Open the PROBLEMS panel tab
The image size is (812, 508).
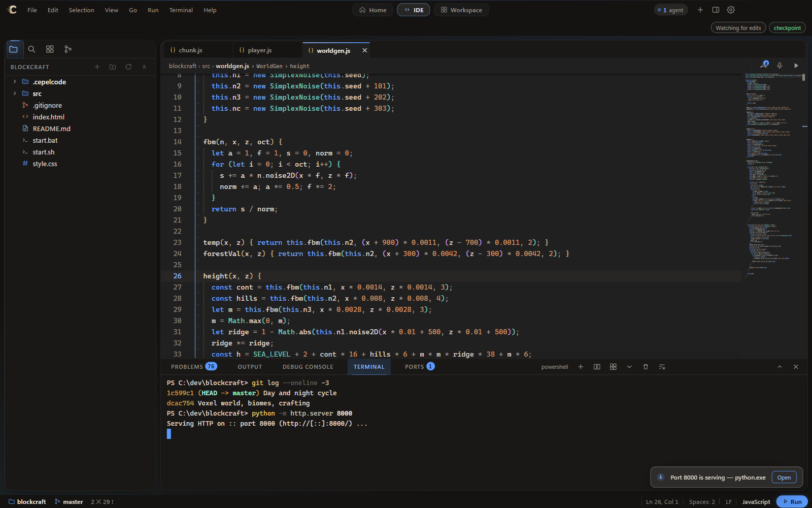pyautogui.click(x=194, y=367)
